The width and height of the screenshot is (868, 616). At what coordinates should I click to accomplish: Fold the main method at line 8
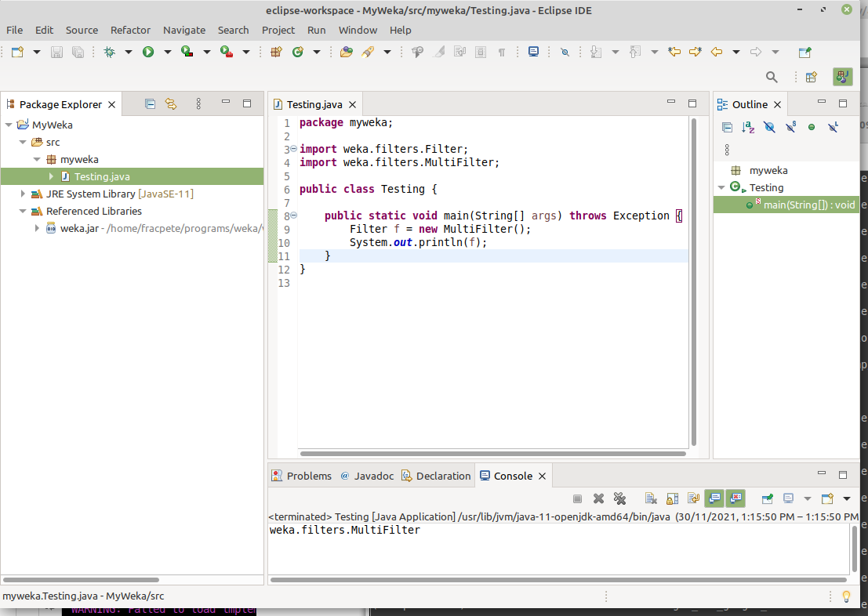pyautogui.click(x=294, y=216)
